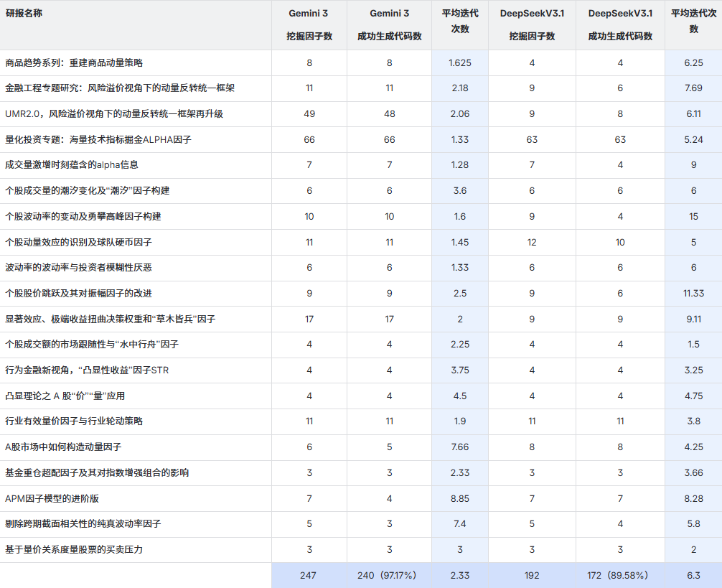
Task: Click the total 247 cell
Action: [x=308, y=576]
